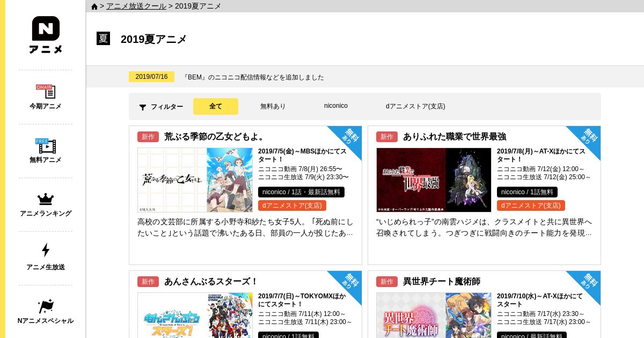
Task: Click 無料あり ribbon on 荒ぶる季節 card
Action: tap(350, 137)
